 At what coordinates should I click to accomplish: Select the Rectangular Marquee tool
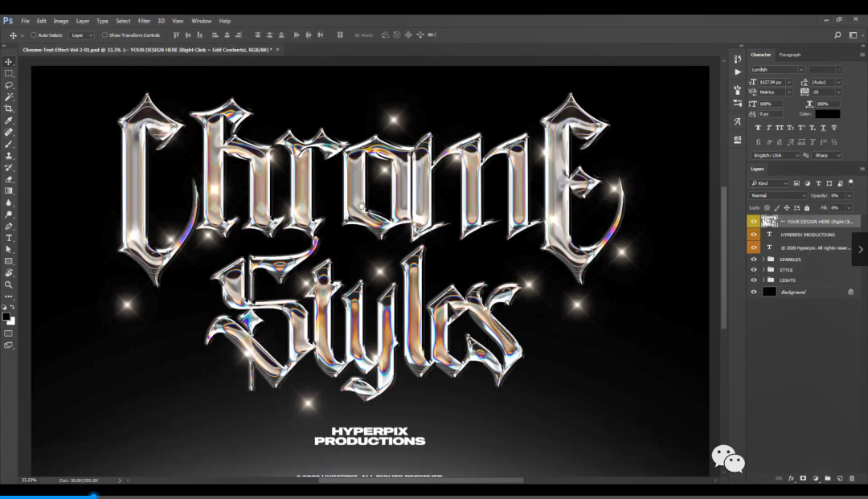tap(8, 74)
